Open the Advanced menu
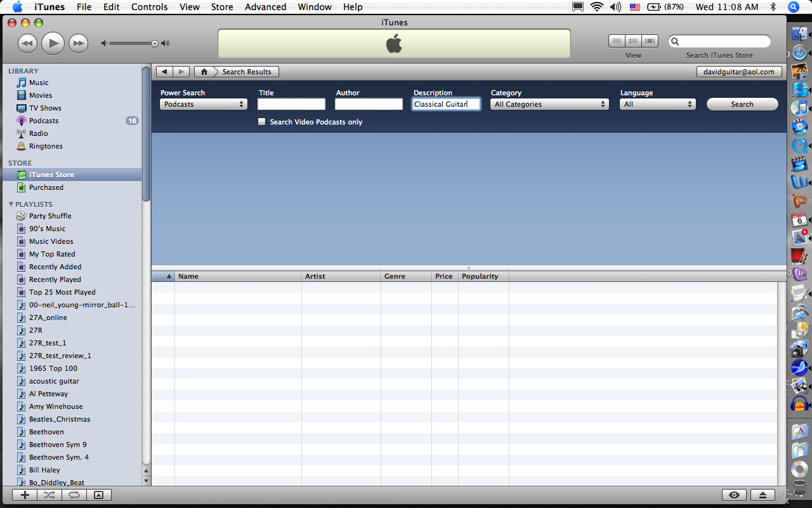The image size is (812, 508). point(265,7)
